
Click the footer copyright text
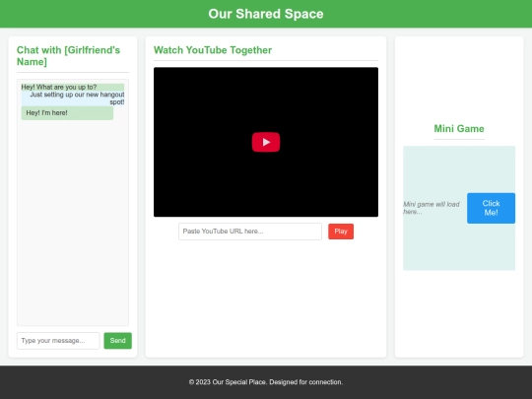coord(266,382)
